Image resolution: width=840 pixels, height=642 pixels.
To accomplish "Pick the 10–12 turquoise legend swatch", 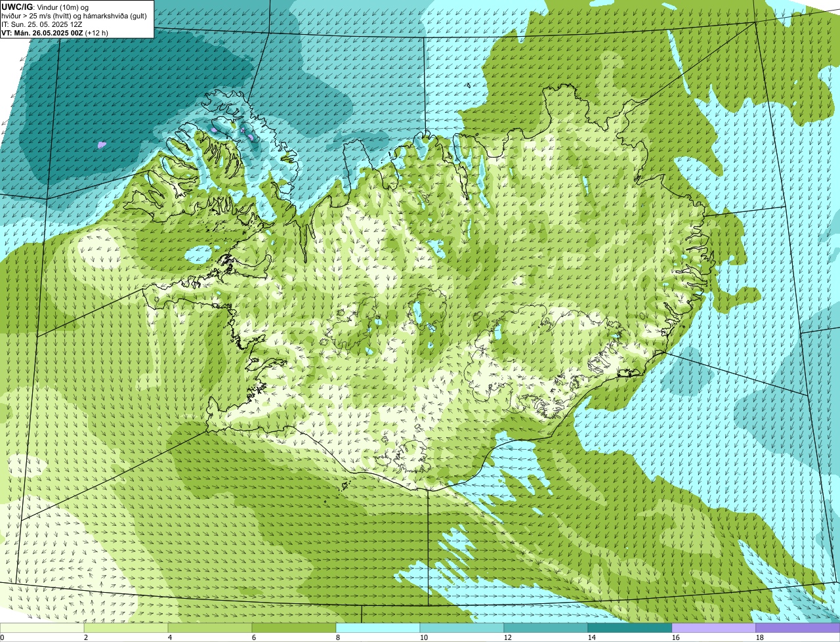I will coord(462,628).
